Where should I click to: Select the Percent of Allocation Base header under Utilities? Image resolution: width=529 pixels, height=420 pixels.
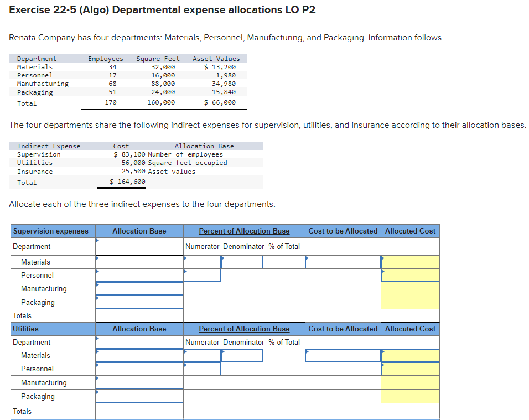(x=244, y=329)
